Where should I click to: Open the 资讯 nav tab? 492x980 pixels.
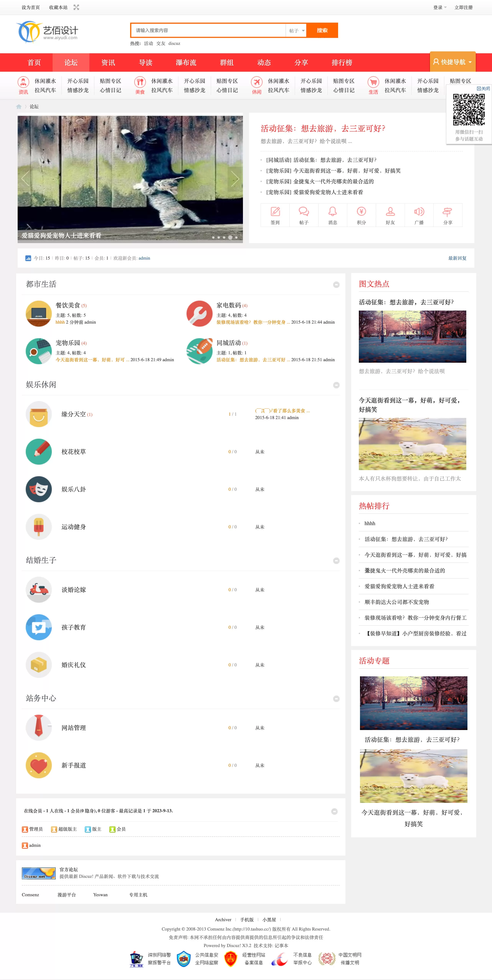[x=108, y=62]
